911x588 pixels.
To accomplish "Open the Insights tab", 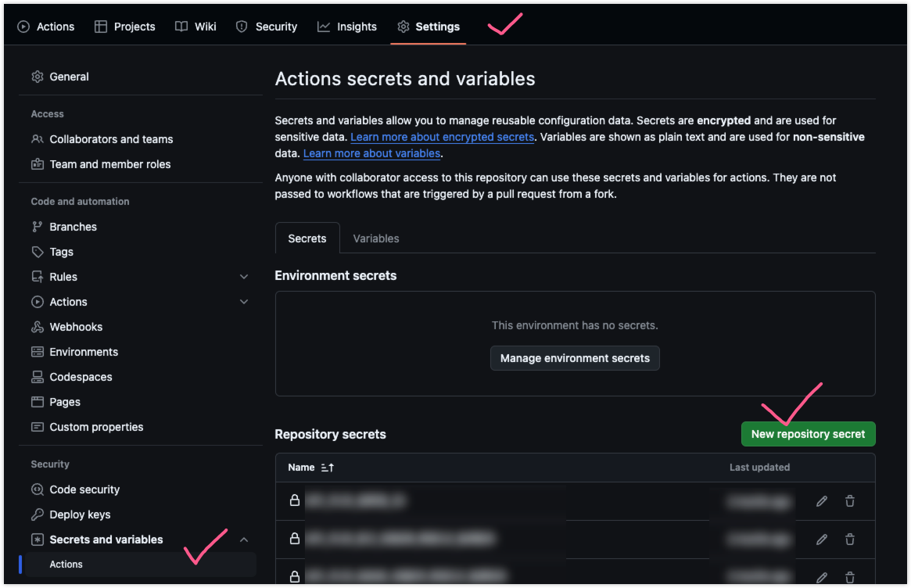I will tap(347, 27).
